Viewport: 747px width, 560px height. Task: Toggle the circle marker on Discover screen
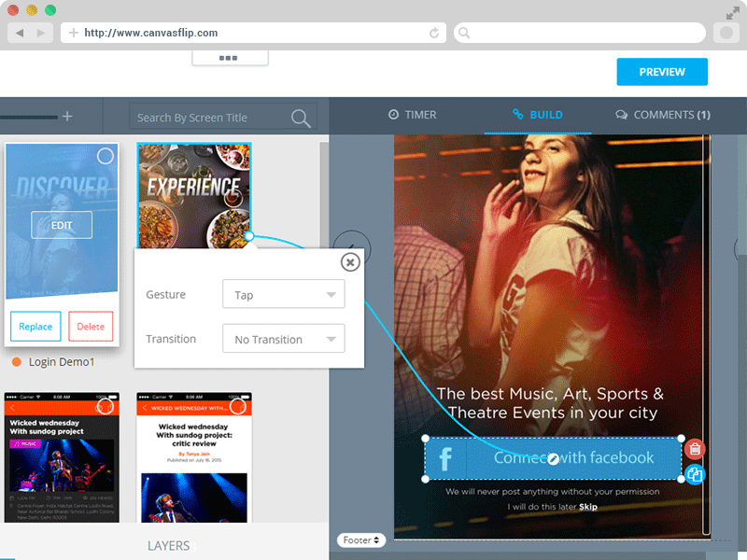point(105,156)
